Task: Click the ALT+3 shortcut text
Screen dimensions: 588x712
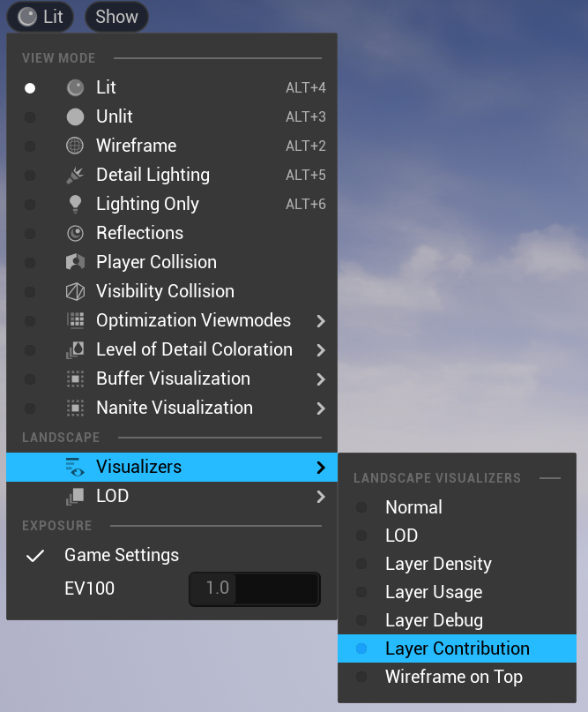Action: point(306,116)
